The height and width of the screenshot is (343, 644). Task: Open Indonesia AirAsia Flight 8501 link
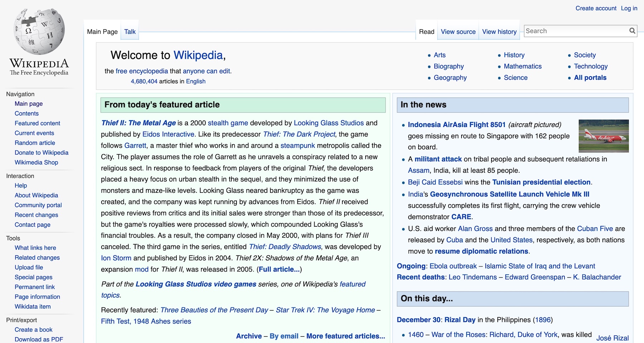click(x=457, y=125)
